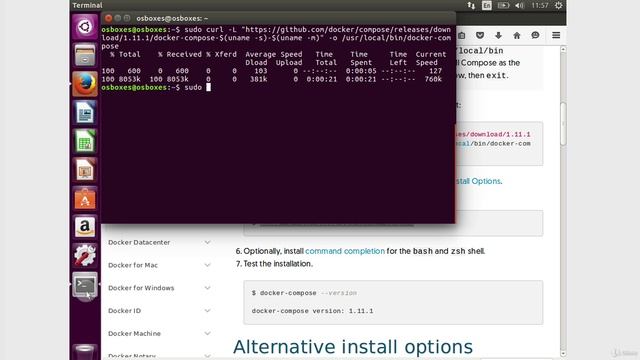Screen dimensions: 640x360
Task: Open the session gear menu in the top panel
Action: click(x=558, y=5)
